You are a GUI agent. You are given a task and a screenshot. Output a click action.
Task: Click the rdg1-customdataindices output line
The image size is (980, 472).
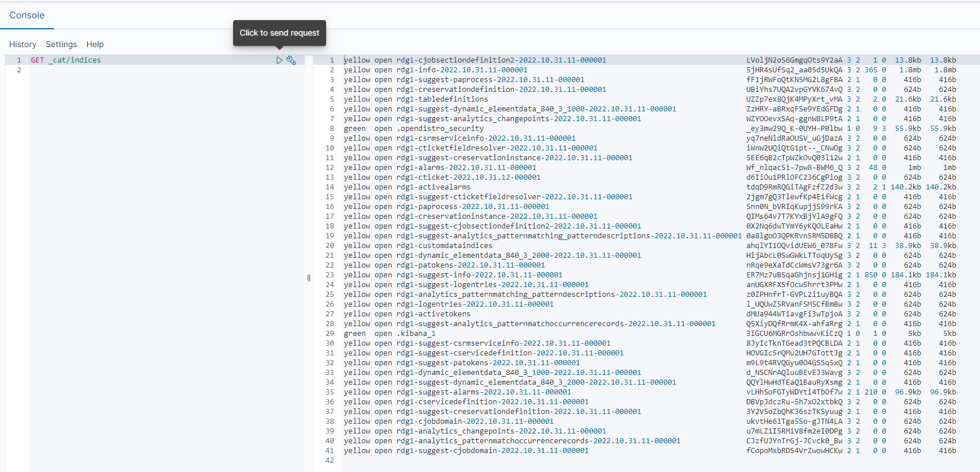coord(444,246)
